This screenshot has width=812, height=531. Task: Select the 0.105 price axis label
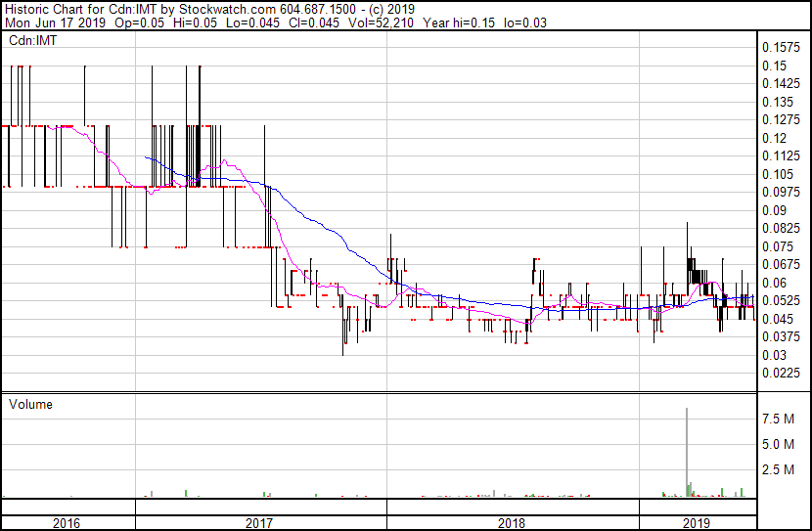pyautogui.click(x=778, y=174)
